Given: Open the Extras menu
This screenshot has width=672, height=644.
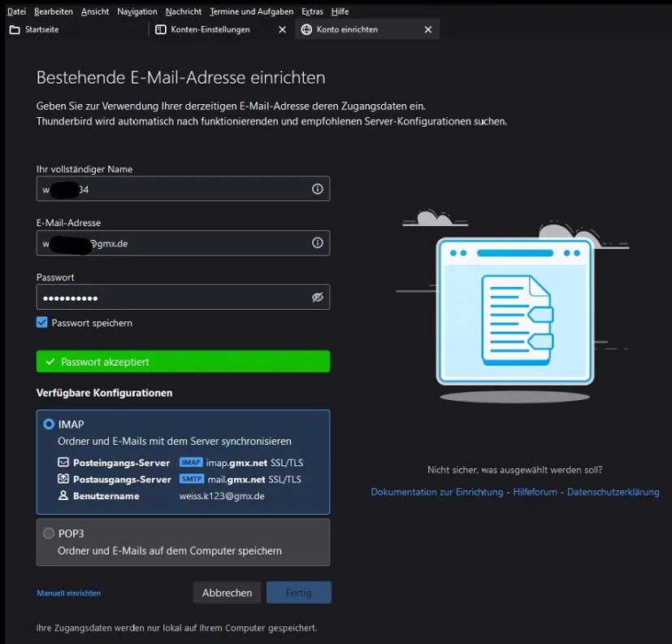Looking at the screenshot, I should 312,11.
